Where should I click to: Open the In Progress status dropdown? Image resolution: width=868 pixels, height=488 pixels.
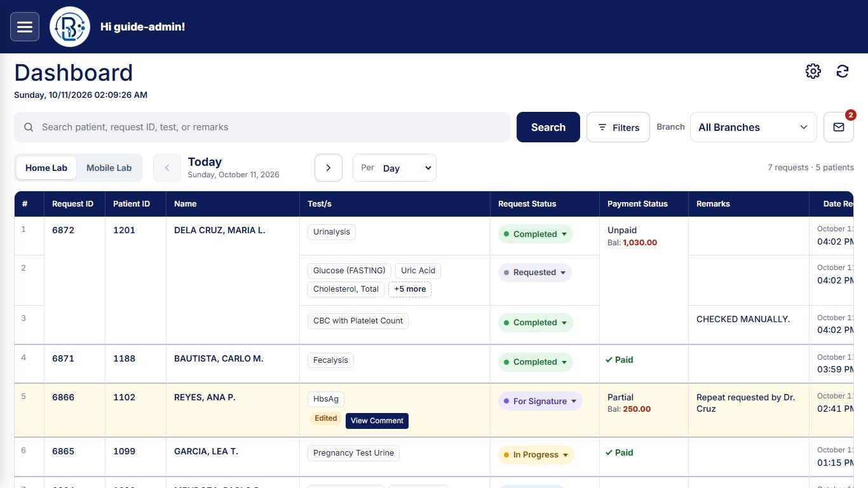[x=536, y=455]
